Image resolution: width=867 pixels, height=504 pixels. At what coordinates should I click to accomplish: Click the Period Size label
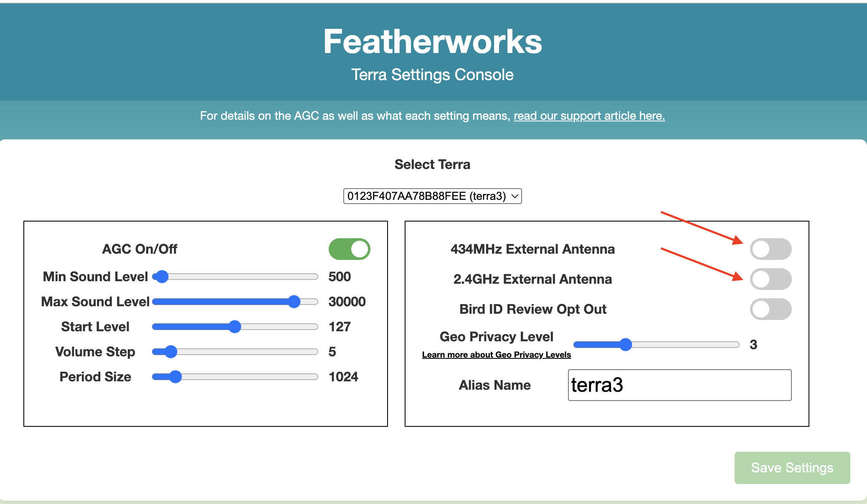tap(95, 377)
